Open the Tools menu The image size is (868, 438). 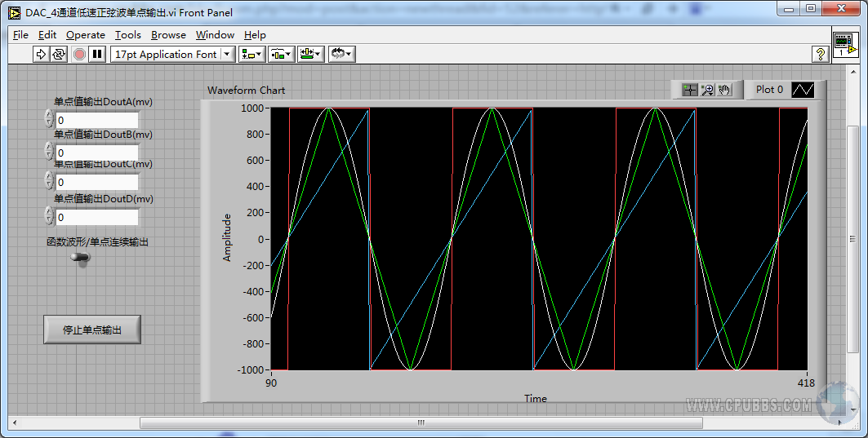click(x=128, y=35)
